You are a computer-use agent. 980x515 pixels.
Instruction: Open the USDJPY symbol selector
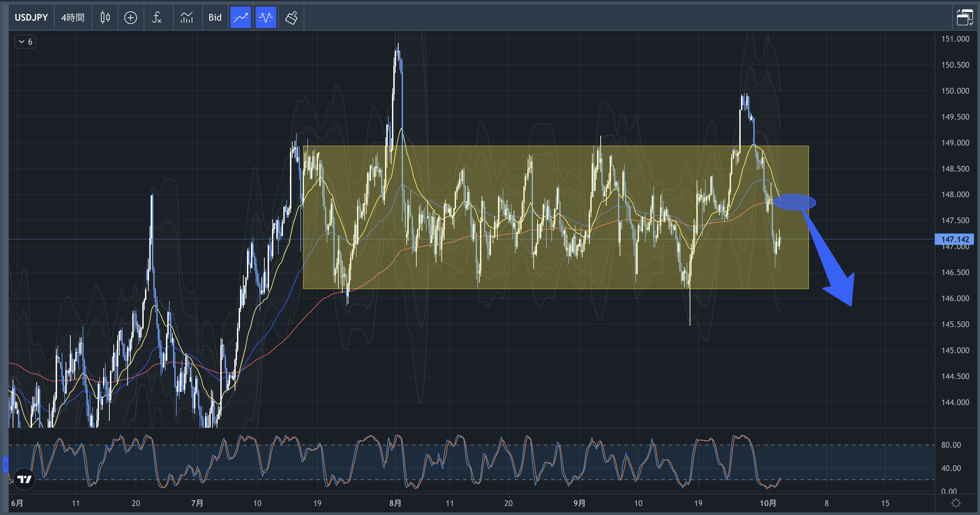31,17
